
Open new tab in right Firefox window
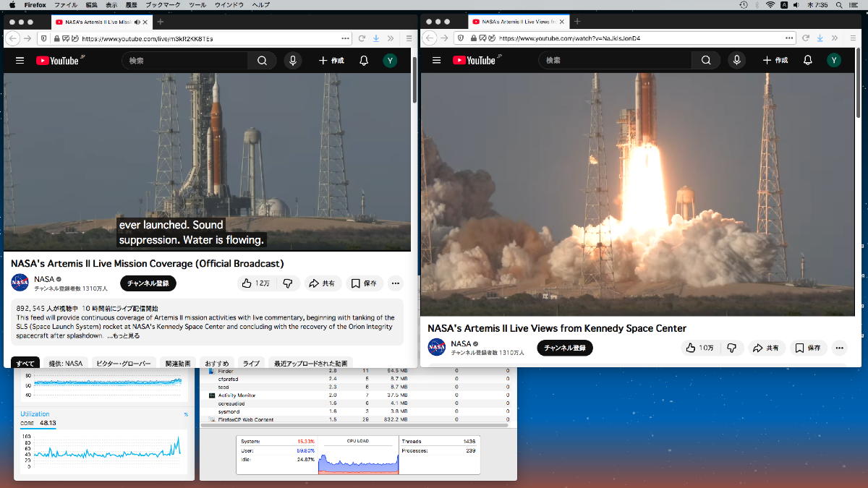(x=577, y=21)
